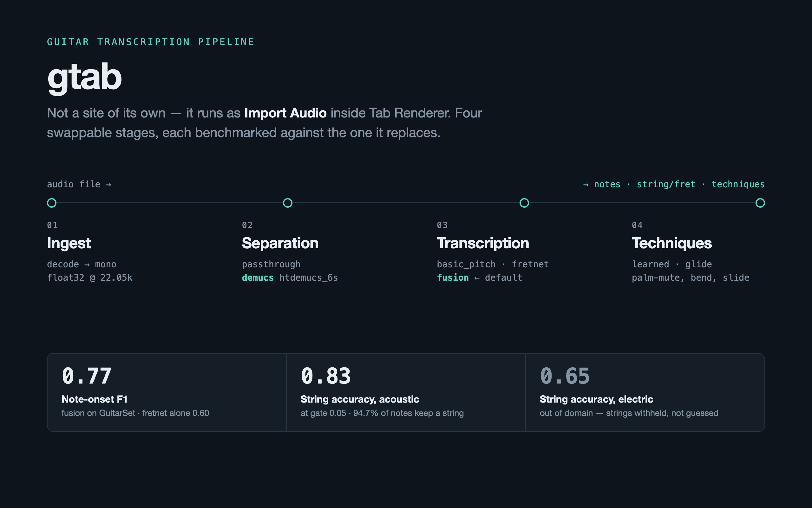The image size is (812, 508).
Task: Click the highlighted 'demucs' option
Action: [258, 277]
